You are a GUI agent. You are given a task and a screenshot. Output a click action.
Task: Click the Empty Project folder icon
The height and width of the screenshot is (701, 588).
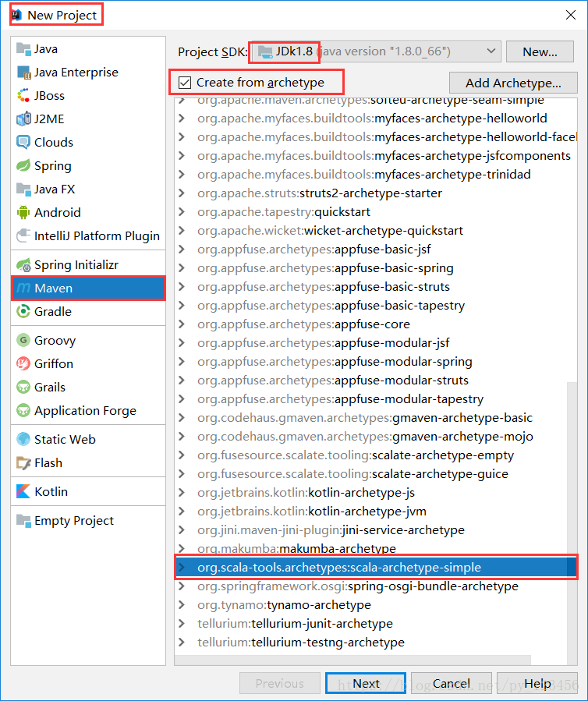tap(23, 520)
